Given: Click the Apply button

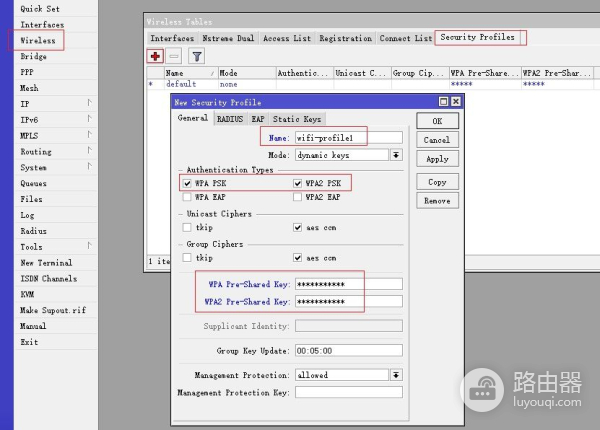Looking at the screenshot, I should [x=437, y=159].
